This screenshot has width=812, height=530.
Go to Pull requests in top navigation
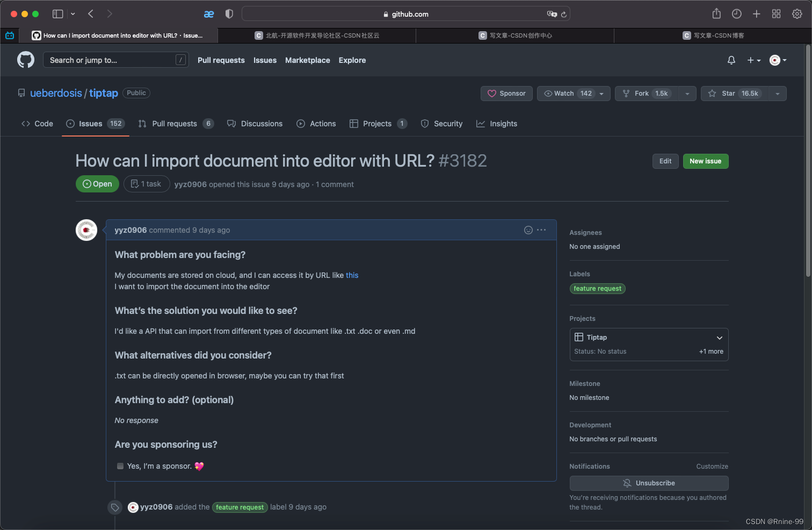[x=221, y=60]
